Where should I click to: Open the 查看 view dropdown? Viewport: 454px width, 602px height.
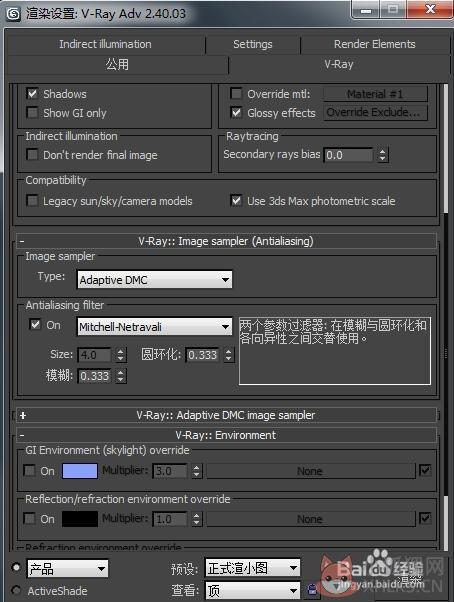pyautogui.click(x=253, y=590)
